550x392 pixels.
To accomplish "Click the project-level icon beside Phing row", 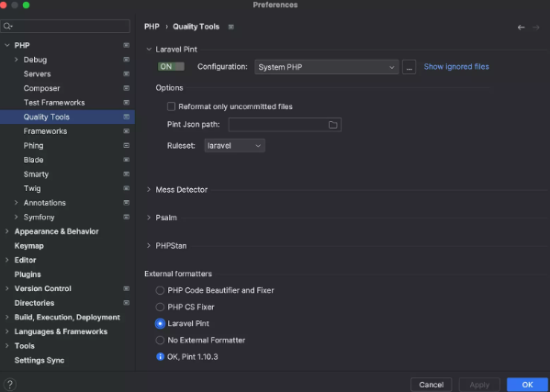I will click(x=127, y=146).
